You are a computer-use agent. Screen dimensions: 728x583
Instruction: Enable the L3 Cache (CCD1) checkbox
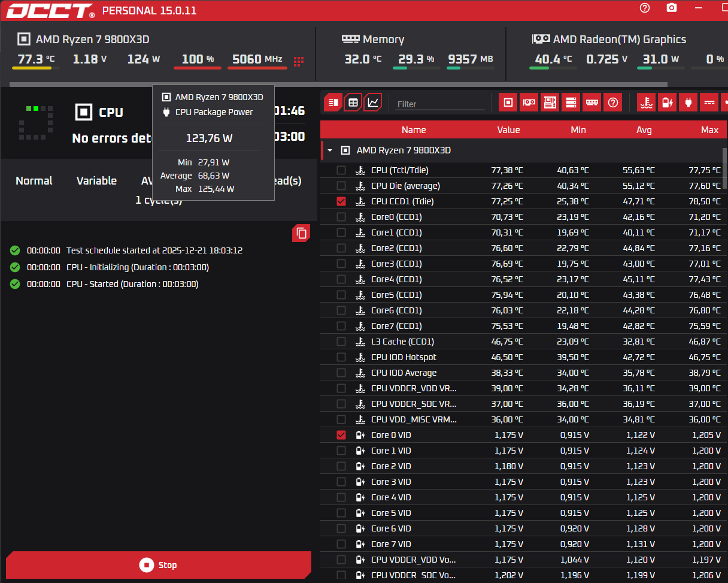click(x=341, y=342)
